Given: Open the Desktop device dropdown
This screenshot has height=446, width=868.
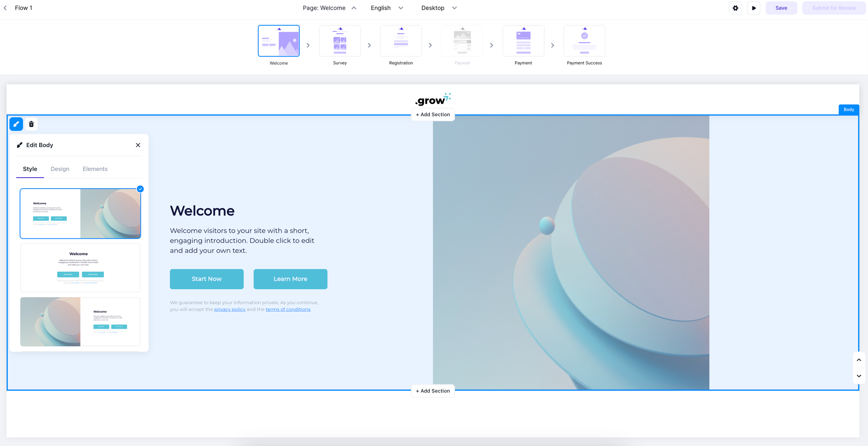Looking at the screenshot, I should pyautogui.click(x=439, y=8).
